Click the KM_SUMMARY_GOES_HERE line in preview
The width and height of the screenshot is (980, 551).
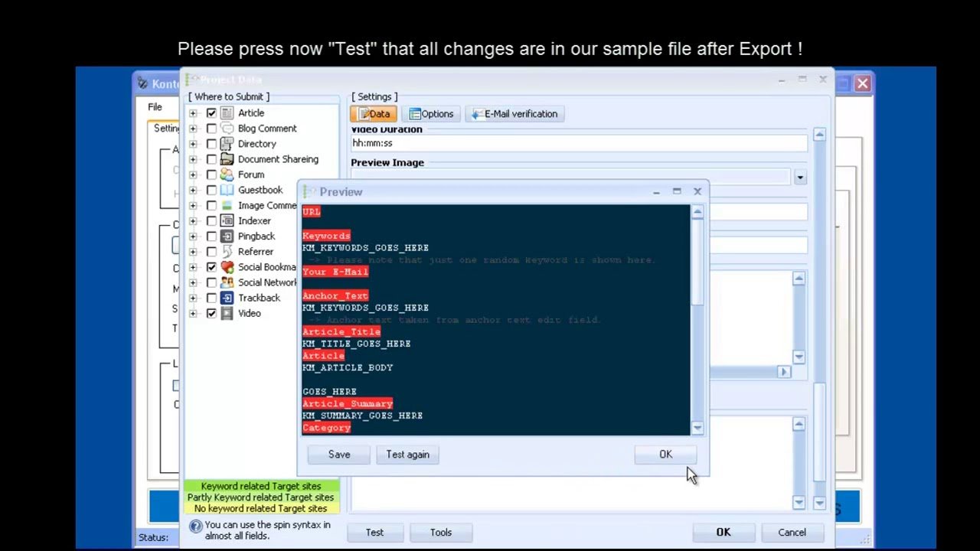coord(362,416)
